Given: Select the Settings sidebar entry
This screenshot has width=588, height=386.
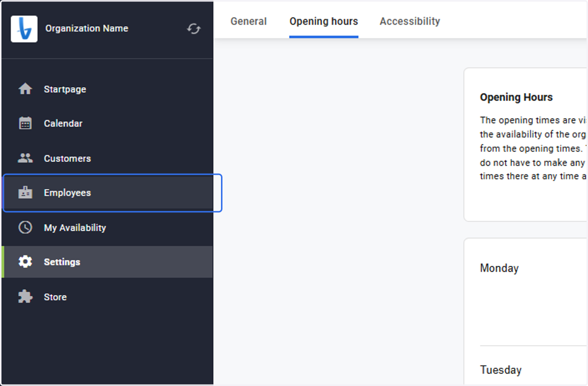Looking at the screenshot, I should (107, 262).
